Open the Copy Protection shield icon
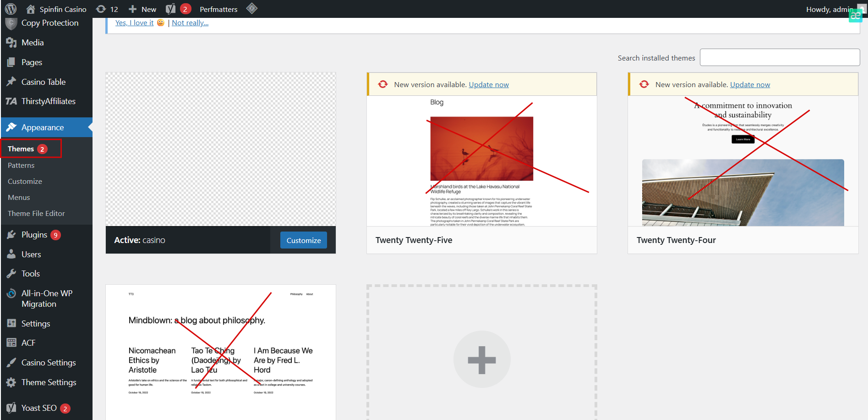Screen dimensions: 868x420 (11, 23)
